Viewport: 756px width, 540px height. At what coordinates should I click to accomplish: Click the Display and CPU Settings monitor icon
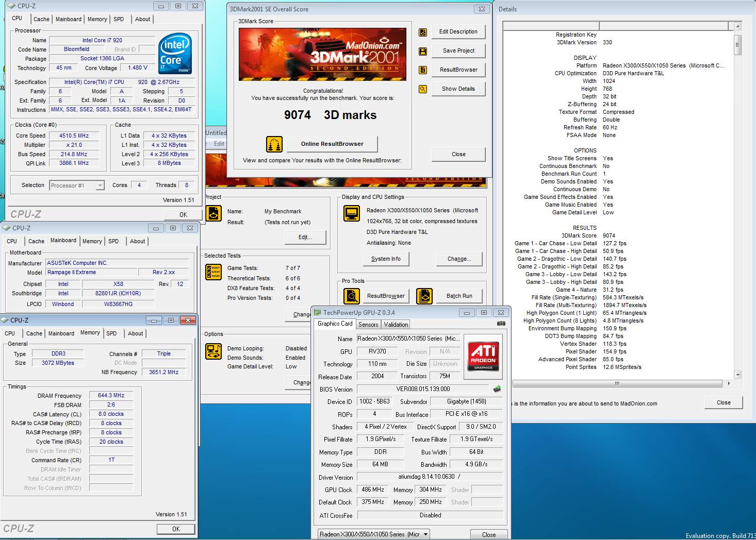(x=352, y=213)
